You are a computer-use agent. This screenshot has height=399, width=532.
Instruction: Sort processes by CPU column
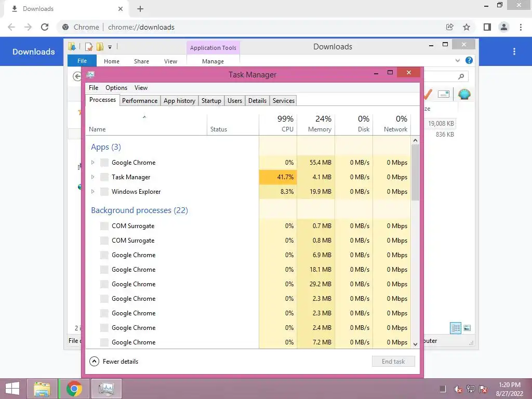[x=278, y=124]
